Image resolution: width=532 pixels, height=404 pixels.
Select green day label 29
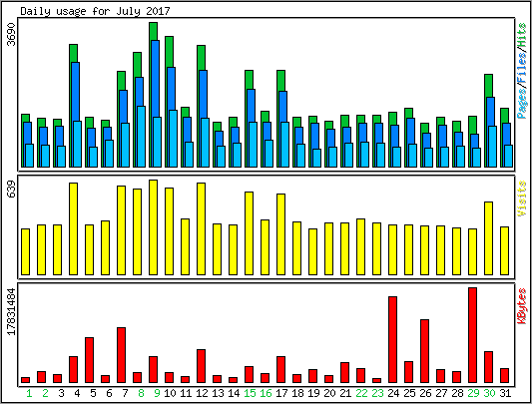click(473, 393)
